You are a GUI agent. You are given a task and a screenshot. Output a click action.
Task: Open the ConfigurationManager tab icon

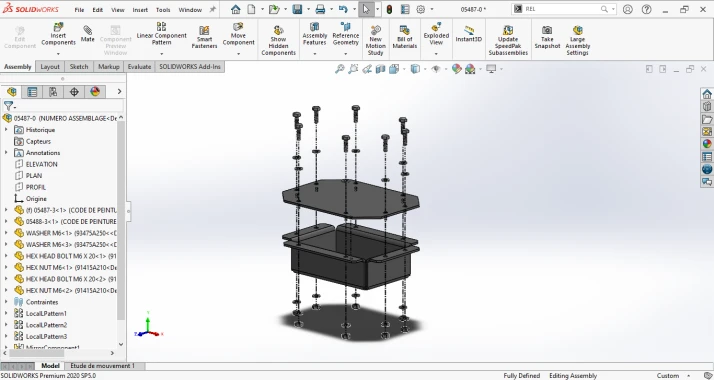[53, 91]
